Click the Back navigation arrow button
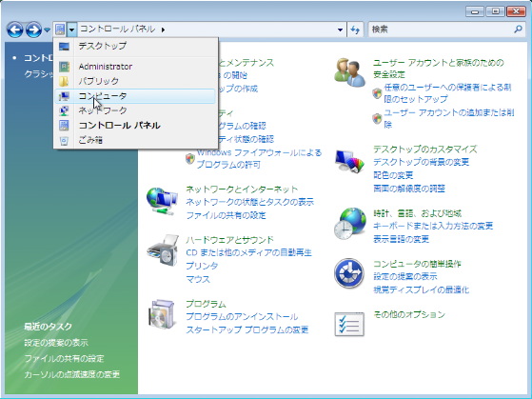Viewport: 532px width, 399px height. tap(15, 30)
